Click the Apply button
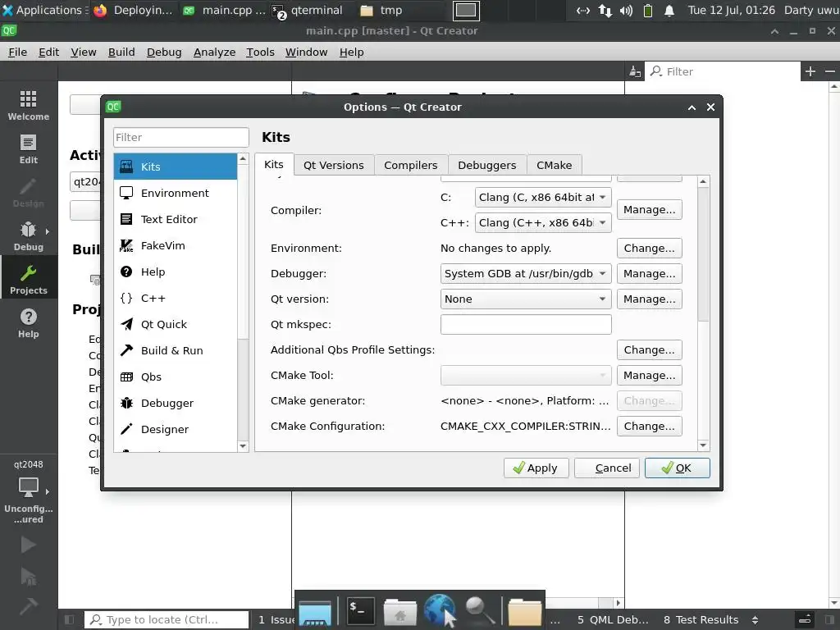This screenshot has height=630, width=840. pyautogui.click(x=536, y=468)
